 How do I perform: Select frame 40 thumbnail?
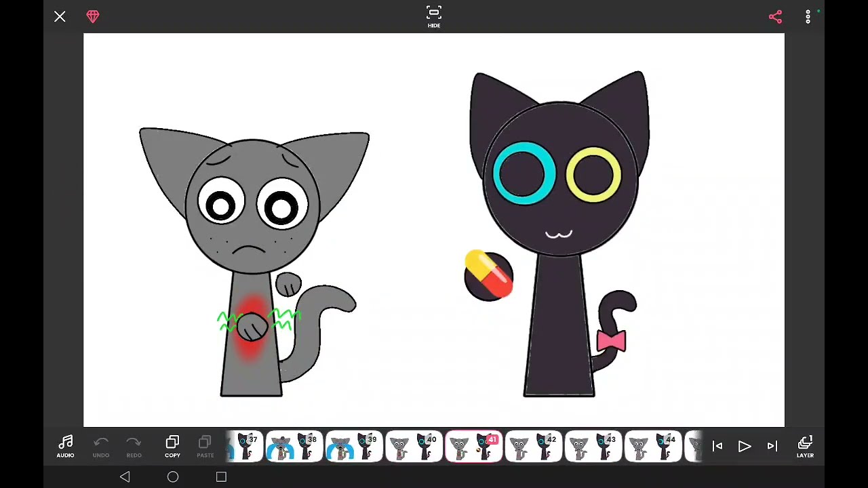point(414,447)
